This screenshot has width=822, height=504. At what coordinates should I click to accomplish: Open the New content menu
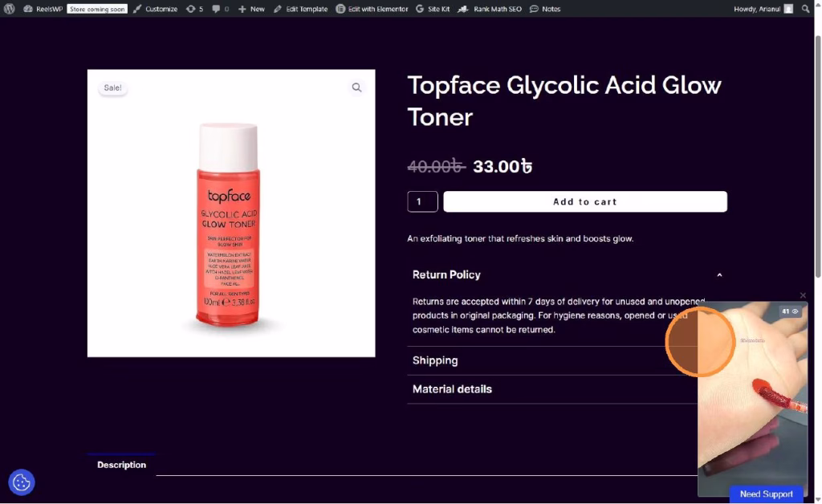251,9
